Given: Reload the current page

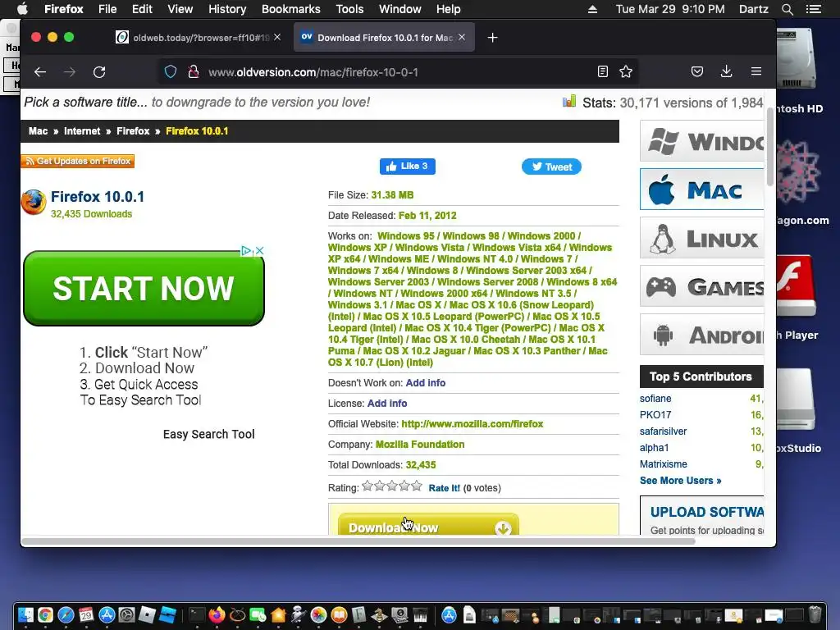Looking at the screenshot, I should [x=99, y=72].
